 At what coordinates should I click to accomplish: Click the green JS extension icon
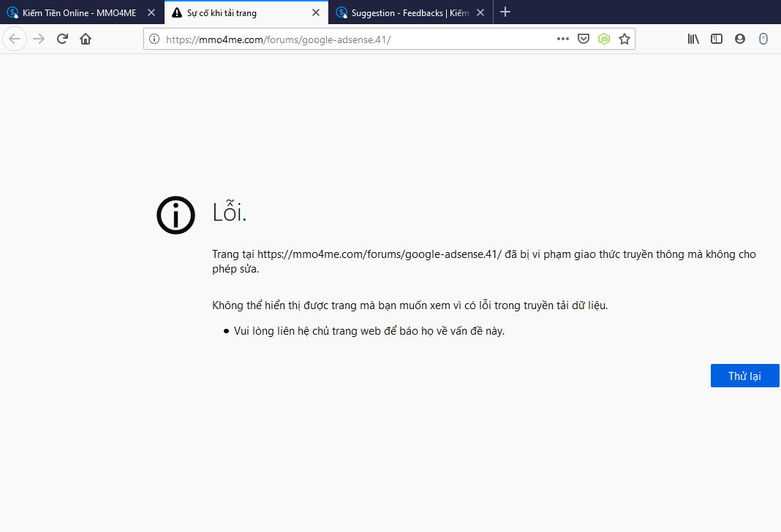pyautogui.click(x=604, y=39)
